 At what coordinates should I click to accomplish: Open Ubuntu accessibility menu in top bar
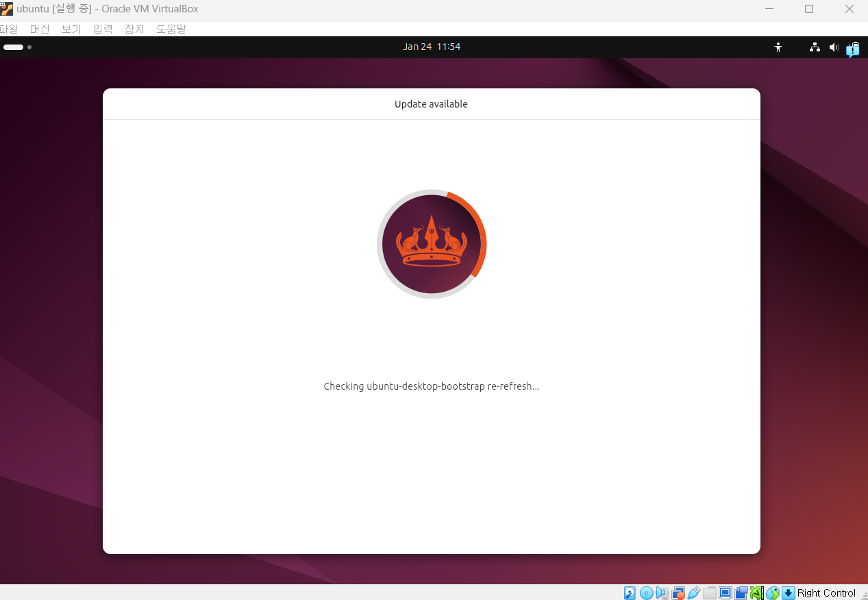pyautogui.click(x=778, y=47)
